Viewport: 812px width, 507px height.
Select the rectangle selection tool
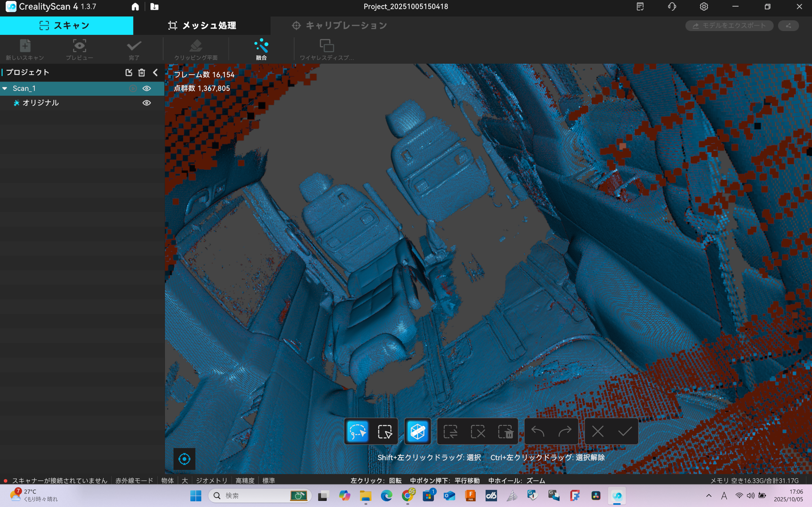(x=384, y=432)
